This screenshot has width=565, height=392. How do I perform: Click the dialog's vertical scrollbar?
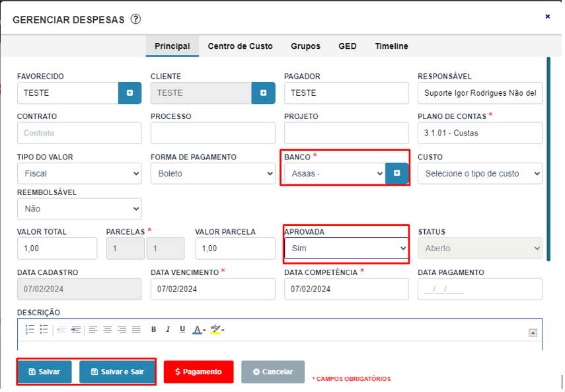[x=548, y=159]
